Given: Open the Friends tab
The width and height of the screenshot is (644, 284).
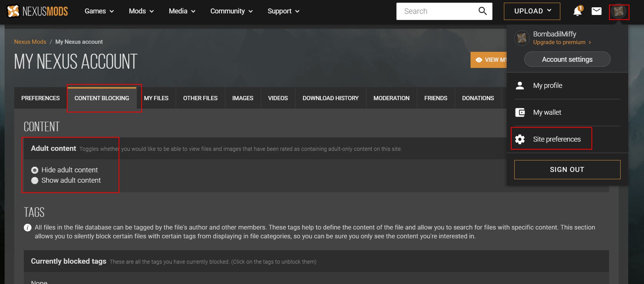Looking at the screenshot, I should pos(436,98).
